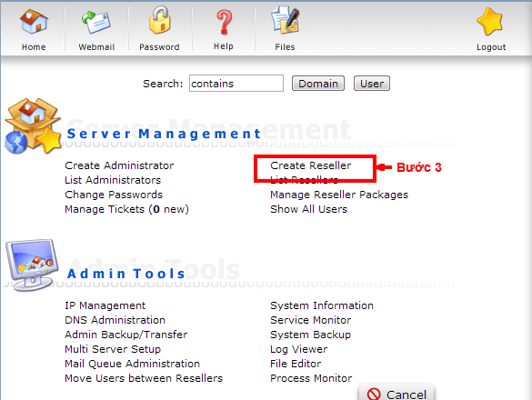Open the Create Reseller link
The image size is (532, 400).
[310, 165]
